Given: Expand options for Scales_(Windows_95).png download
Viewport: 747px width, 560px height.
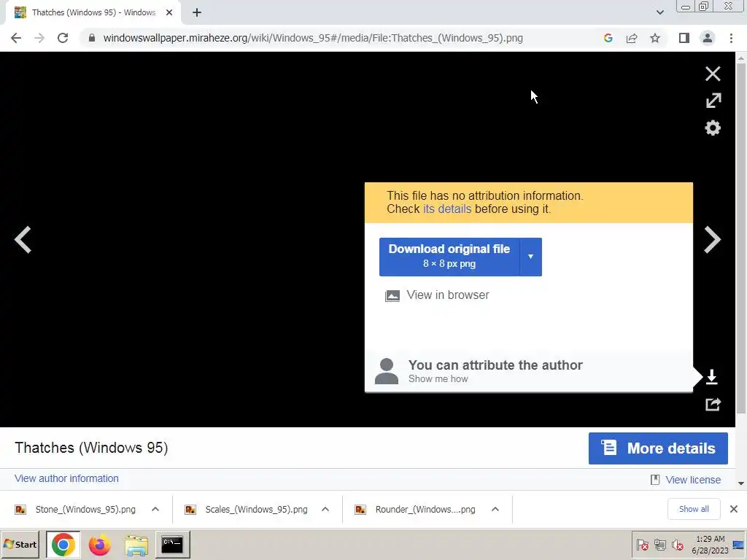Looking at the screenshot, I should 325,510.
